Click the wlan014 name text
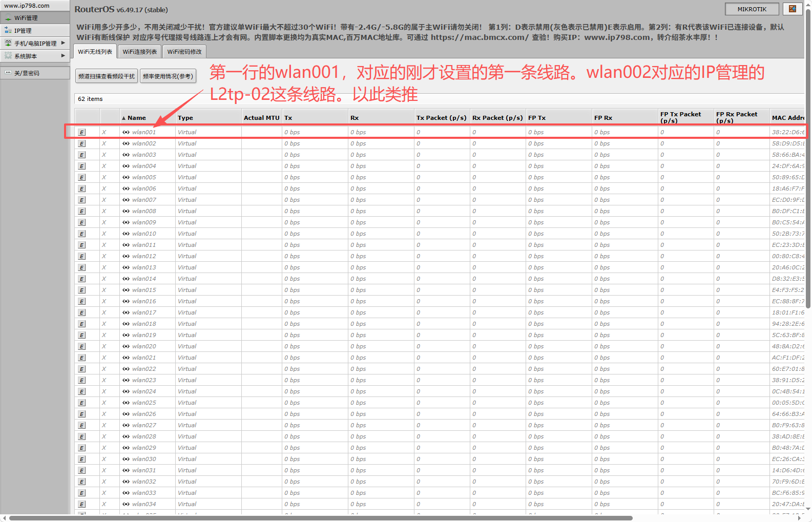812x522 pixels. [144, 279]
